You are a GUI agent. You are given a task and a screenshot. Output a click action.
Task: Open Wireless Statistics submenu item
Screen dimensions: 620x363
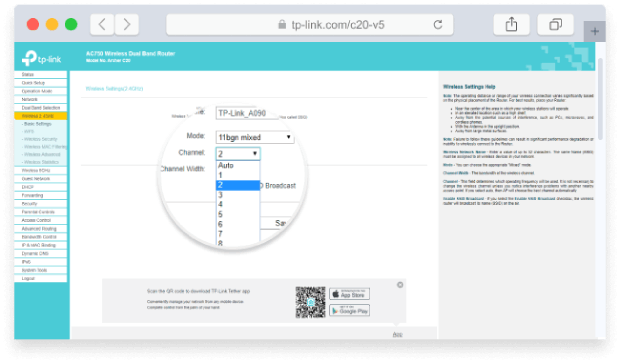[41, 162]
